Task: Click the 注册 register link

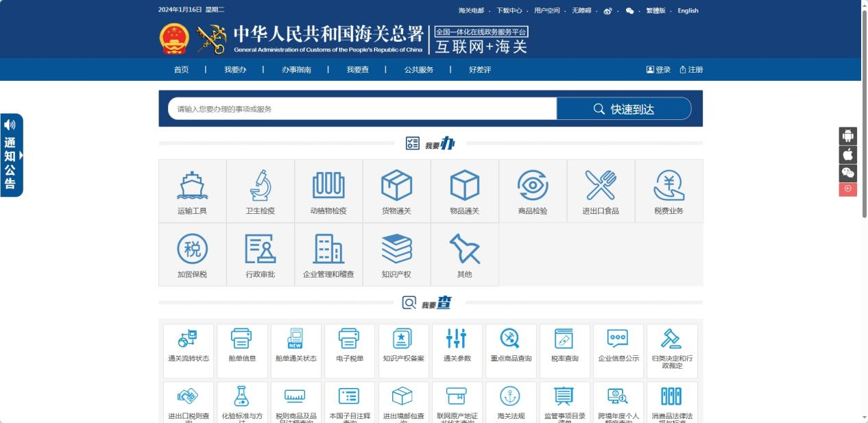Action: (x=691, y=70)
